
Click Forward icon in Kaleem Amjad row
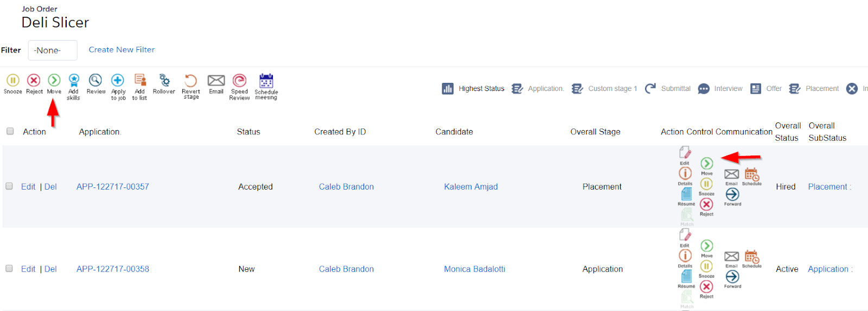point(732,195)
